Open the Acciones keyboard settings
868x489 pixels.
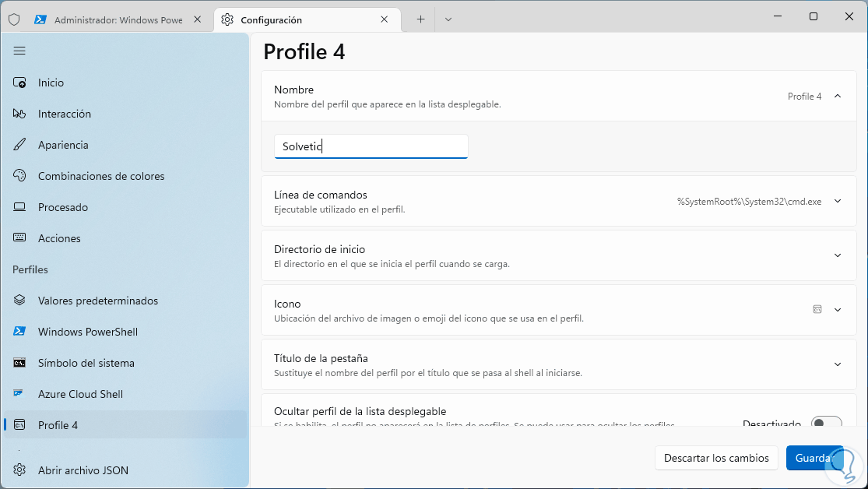[x=59, y=238]
